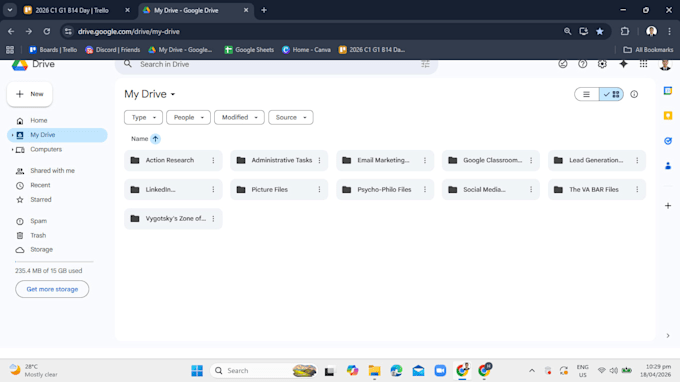Open Drive settings gear
This screenshot has height=382, width=680.
point(602,64)
